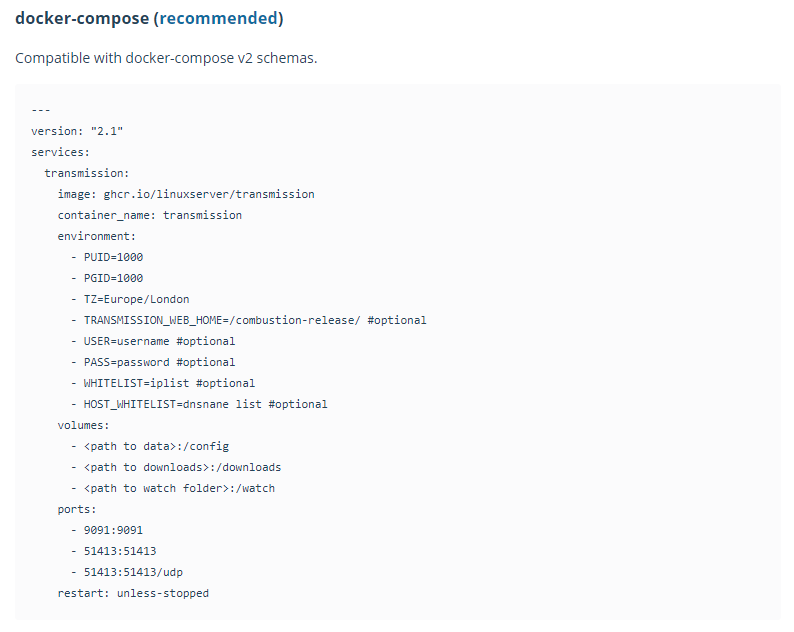Click the "Compatible with docker-compose v2 schemas" sentence
Image resolution: width=794 pixels, height=632 pixels.
[x=166, y=58]
